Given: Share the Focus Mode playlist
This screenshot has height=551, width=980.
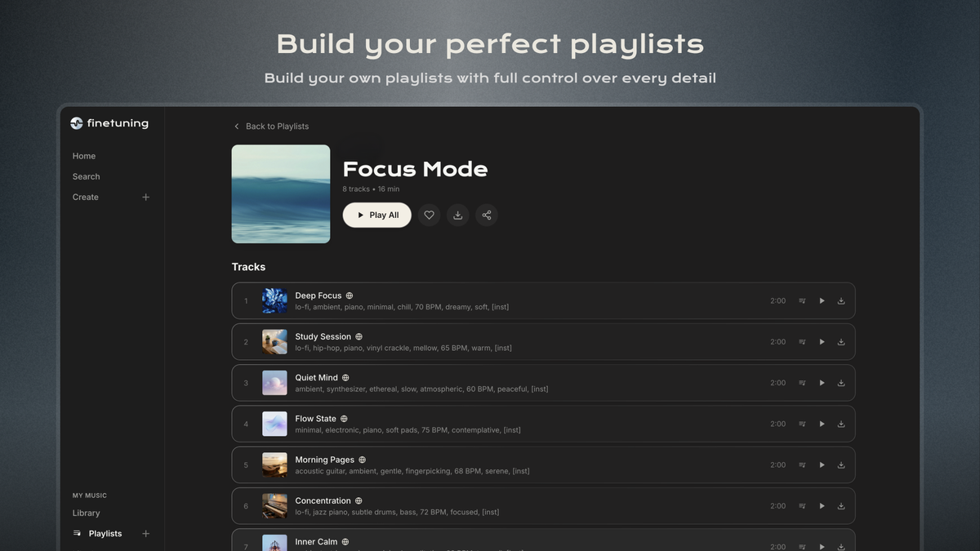Looking at the screenshot, I should point(486,215).
